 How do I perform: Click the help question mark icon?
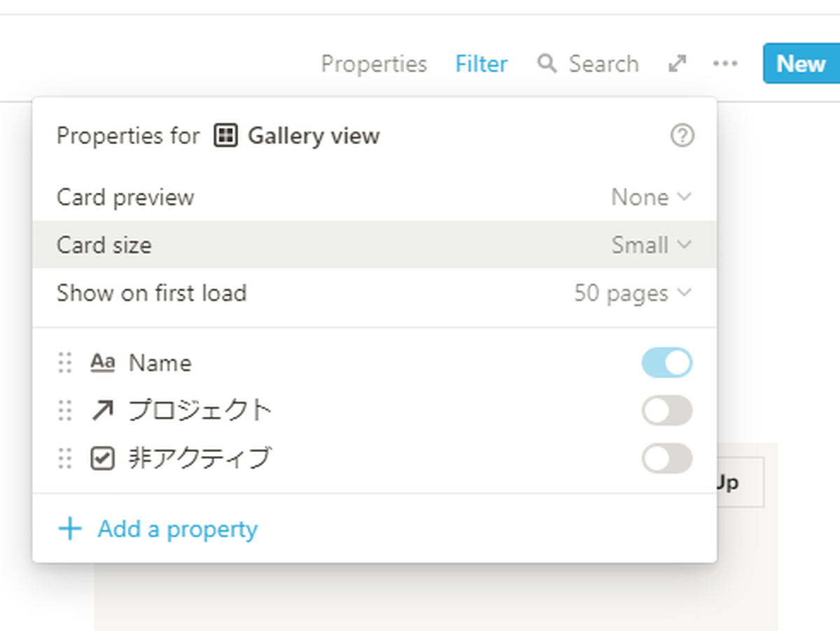(682, 135)
